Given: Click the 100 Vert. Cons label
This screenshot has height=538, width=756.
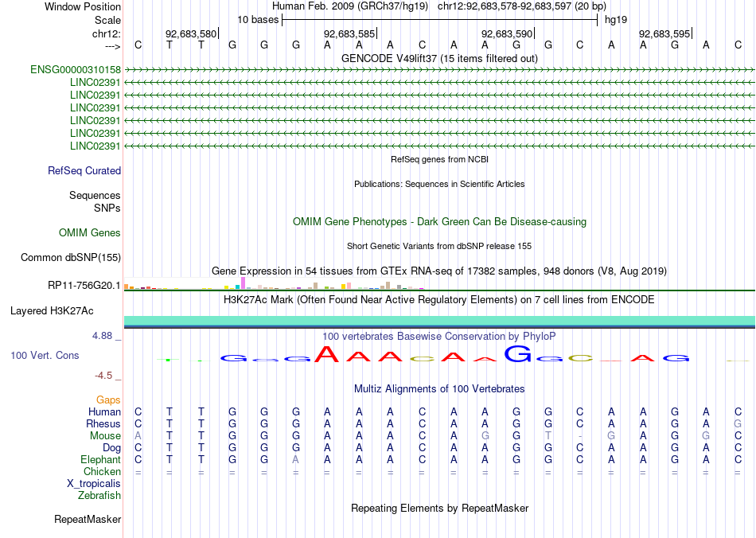Looking at the screenshot, I should pyautogui.click(x=45, y=355).
